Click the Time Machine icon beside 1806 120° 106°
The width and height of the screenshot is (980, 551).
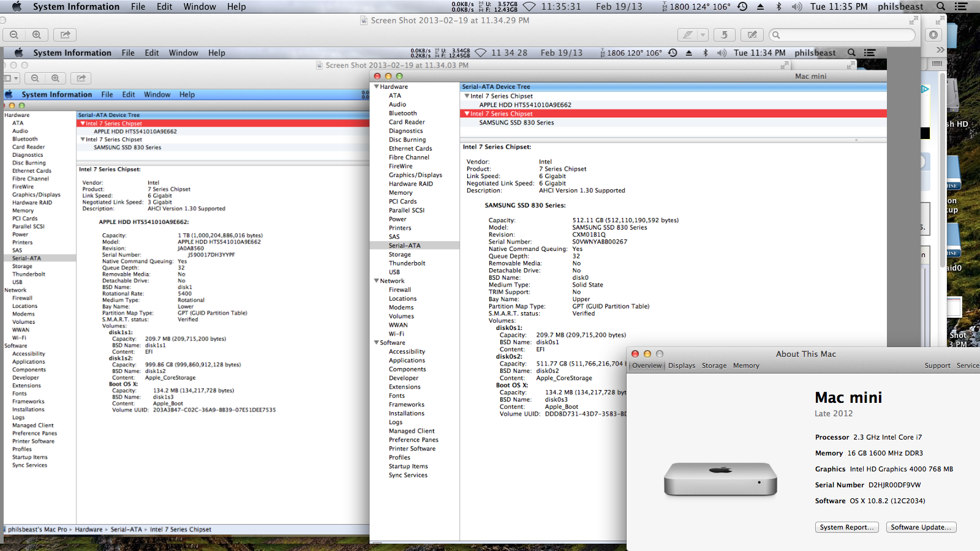coord(673,53)
